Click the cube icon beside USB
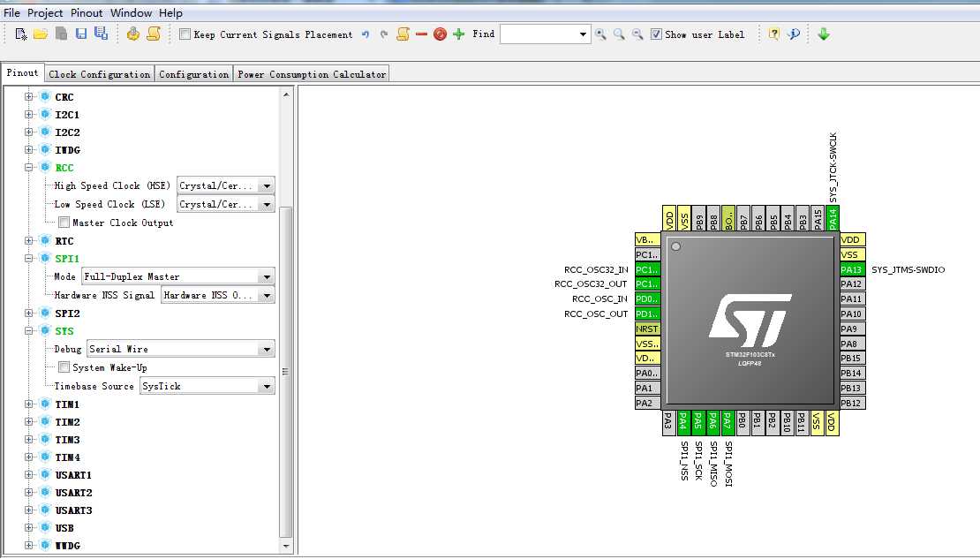Screen dimensions: 980x559 (45, 527)
